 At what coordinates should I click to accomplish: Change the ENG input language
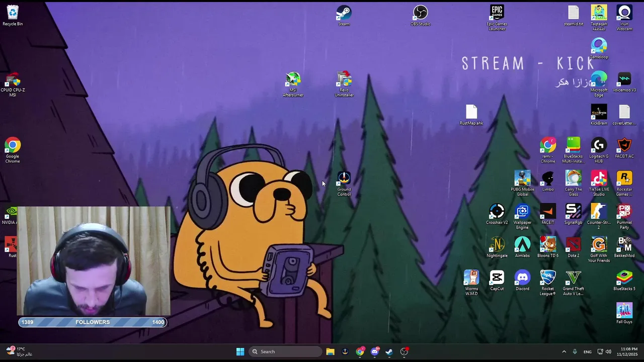[x=587, y=351]
